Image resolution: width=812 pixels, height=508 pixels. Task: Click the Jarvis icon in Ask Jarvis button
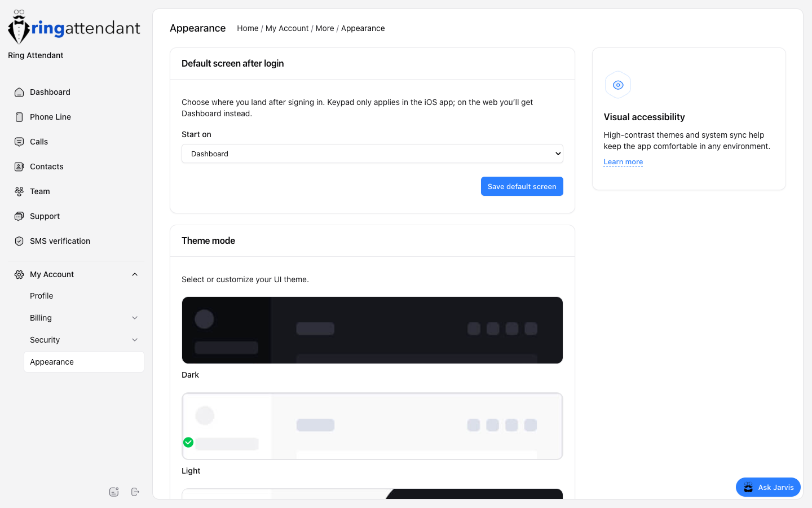click(748, 487)
